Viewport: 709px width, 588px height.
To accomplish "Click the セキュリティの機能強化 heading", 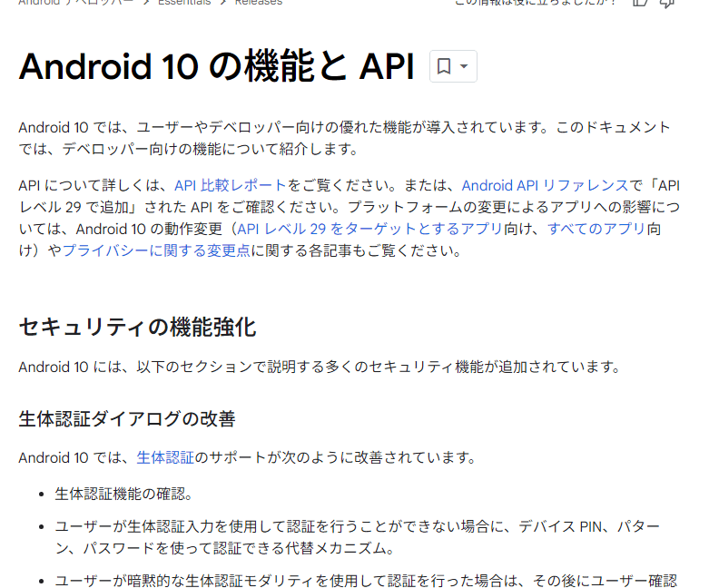I will pyautogui.click(x=137, y=327).
